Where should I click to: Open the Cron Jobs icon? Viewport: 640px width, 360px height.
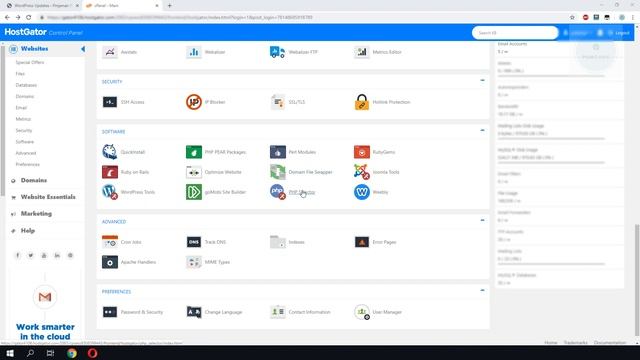tap(110, 242)
